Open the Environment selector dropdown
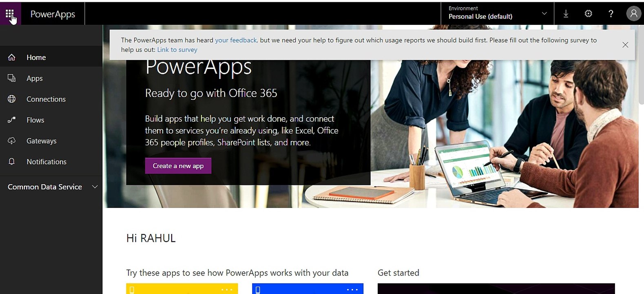Screen dimensions: 644x294 [498, 13]
